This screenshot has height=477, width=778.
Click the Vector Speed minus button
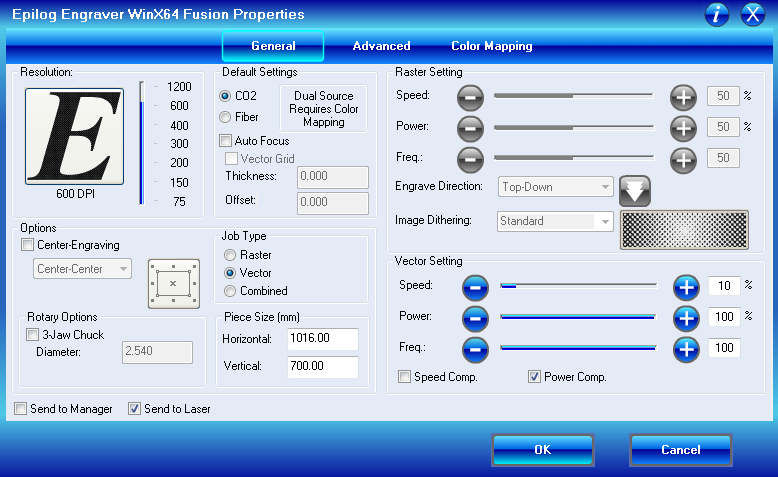point(475,287)
